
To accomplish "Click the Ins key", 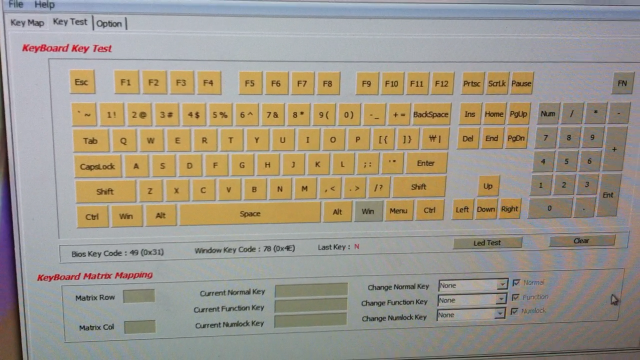I will [x=470, y=114].
